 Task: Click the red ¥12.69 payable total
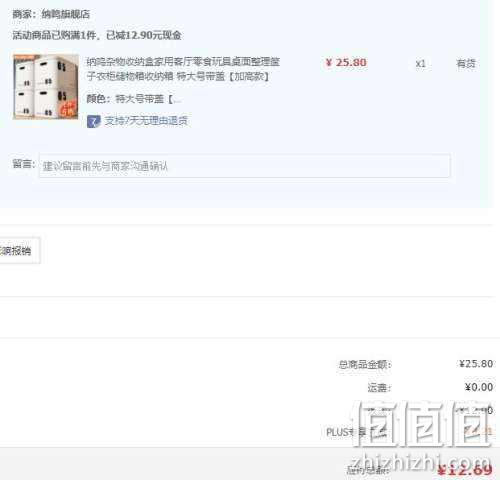[x=465, y=470]
